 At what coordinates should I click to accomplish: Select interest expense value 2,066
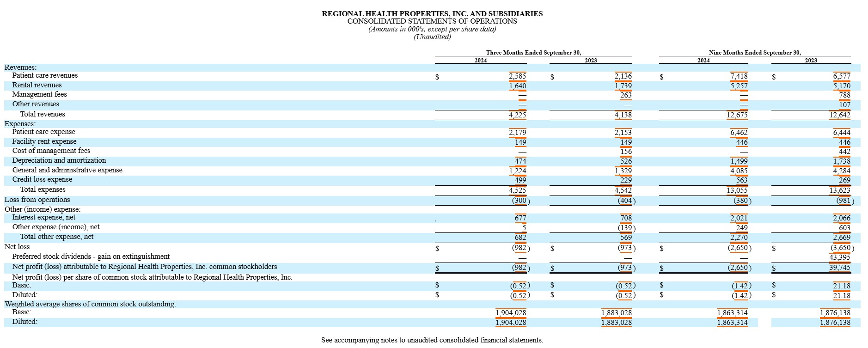point(842,218)
